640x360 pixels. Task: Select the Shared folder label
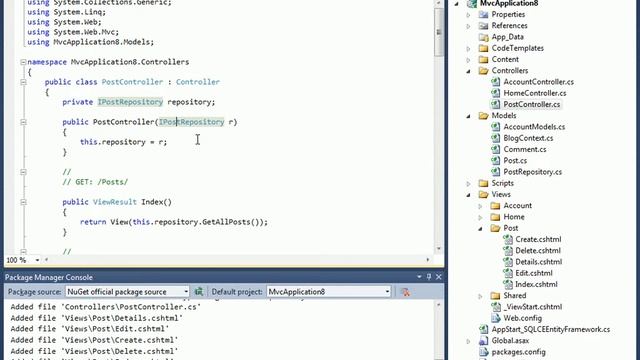coord(515,296)
